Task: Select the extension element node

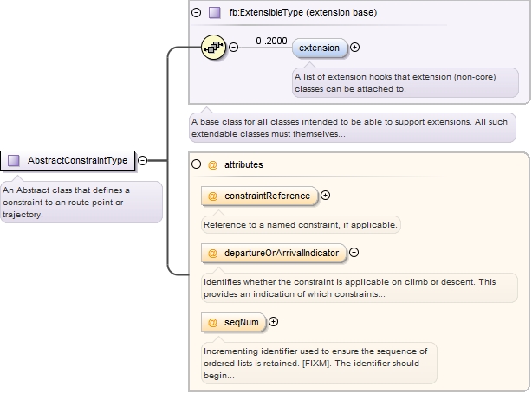Action: pyautogui.click(x=319, y=48)
